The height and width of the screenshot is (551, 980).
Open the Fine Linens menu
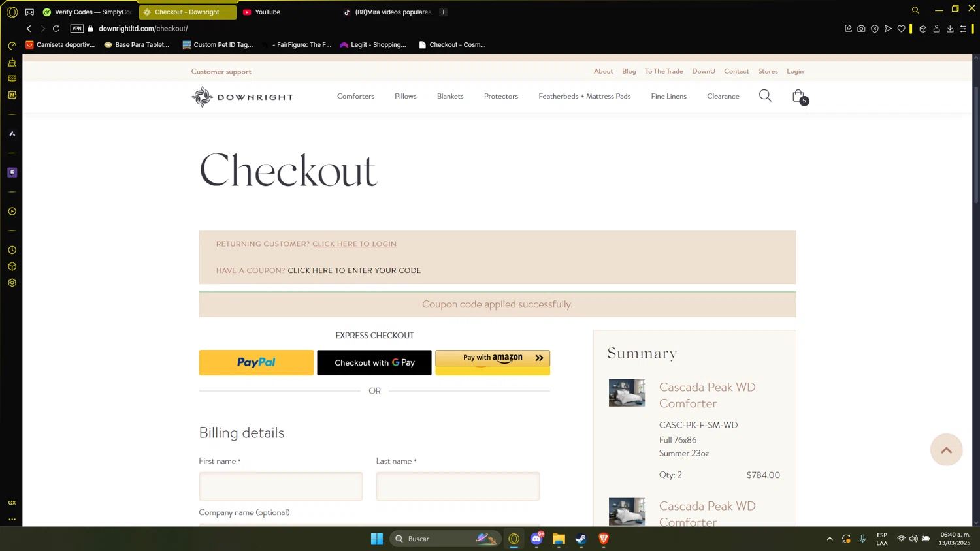pos(668,96)
